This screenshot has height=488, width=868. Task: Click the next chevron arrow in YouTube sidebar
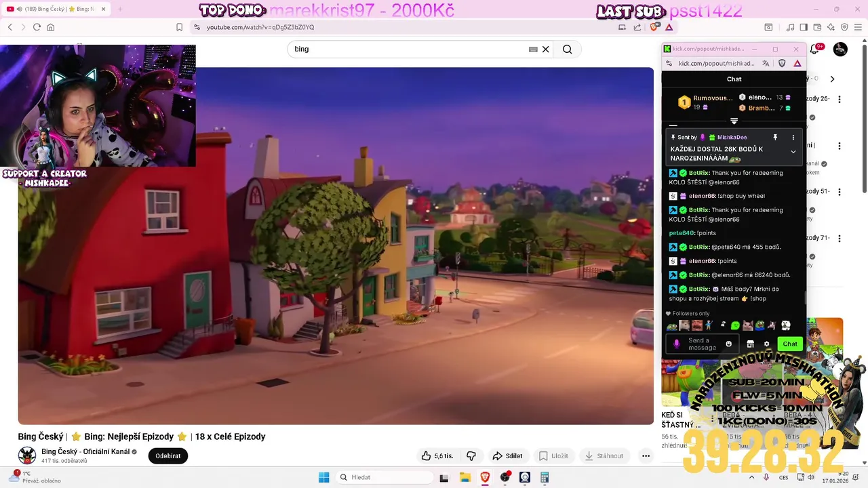click(x=832, y=79)
